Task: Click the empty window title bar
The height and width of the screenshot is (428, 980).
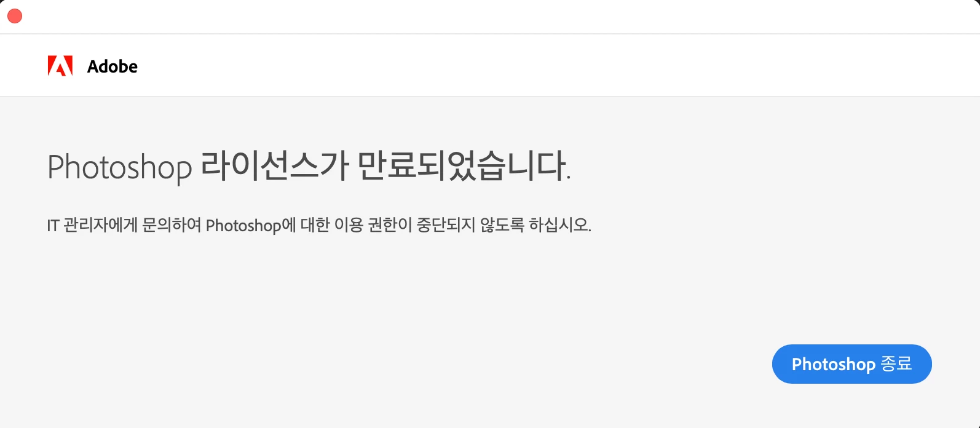Action: click(492, 17)
